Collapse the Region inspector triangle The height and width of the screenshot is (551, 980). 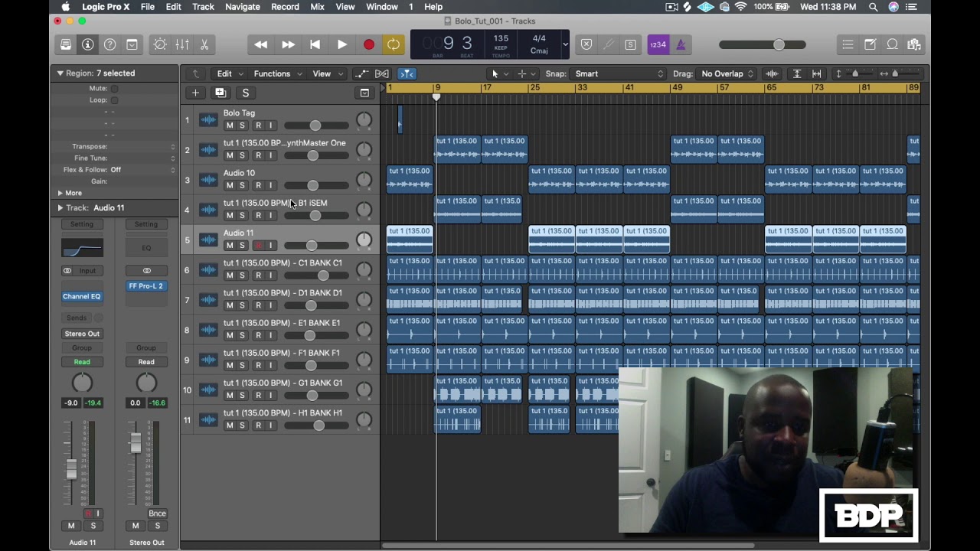[60, 73]
